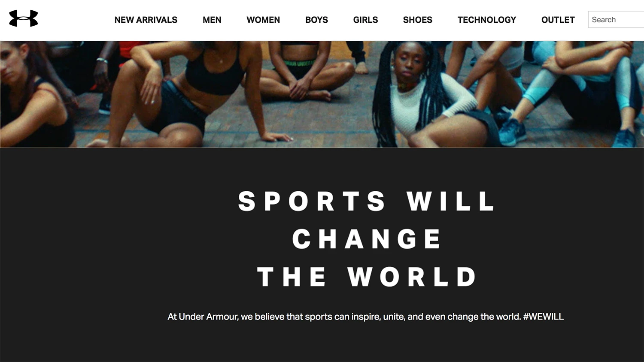Open the GIRLS category

(x=365, y=20)
